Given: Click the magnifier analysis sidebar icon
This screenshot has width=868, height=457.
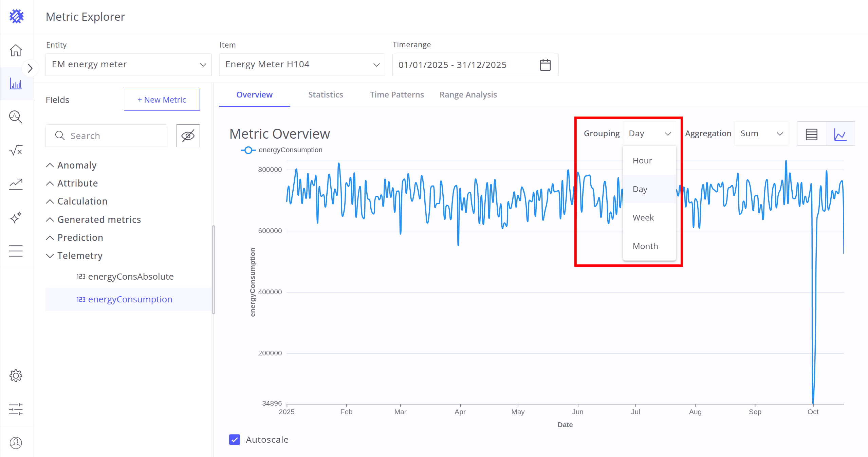Looking at the screenshot, I should [x=16, y=117].
